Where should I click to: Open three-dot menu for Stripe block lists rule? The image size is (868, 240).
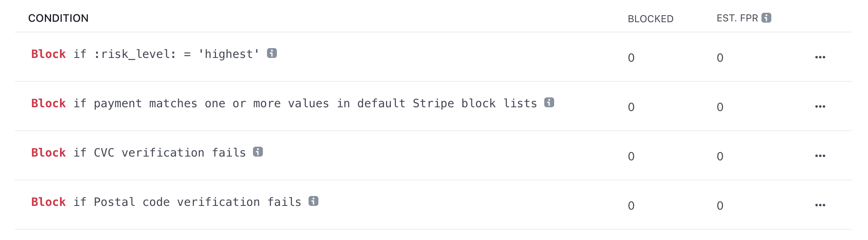click(820, 106)
